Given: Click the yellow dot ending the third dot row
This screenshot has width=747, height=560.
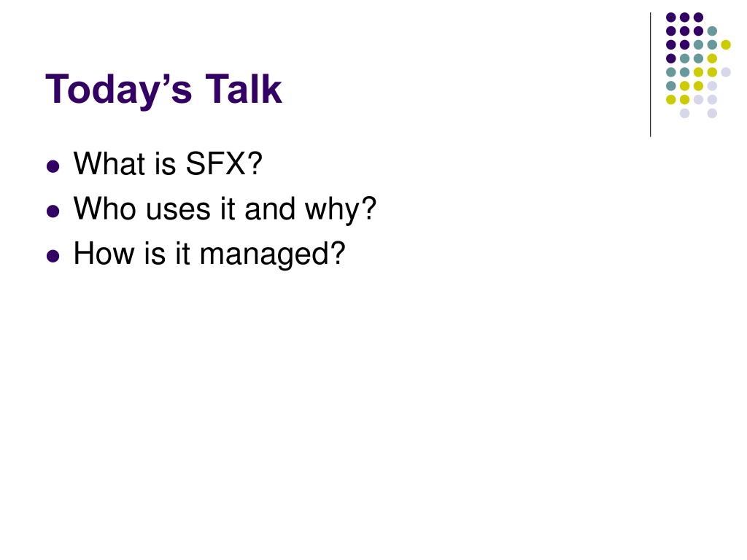Looking at the screenshot, I should coord(726,44).
